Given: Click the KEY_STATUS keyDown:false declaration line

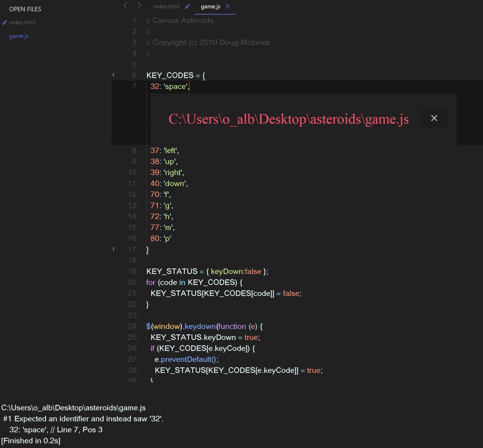Looking at the screenshot, I should pyautogui.click(x=207, y=271).
